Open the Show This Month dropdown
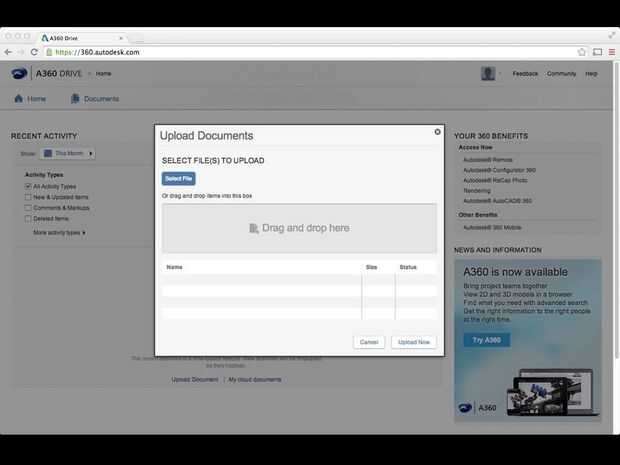The image size is (620, 465). point(67,153)
